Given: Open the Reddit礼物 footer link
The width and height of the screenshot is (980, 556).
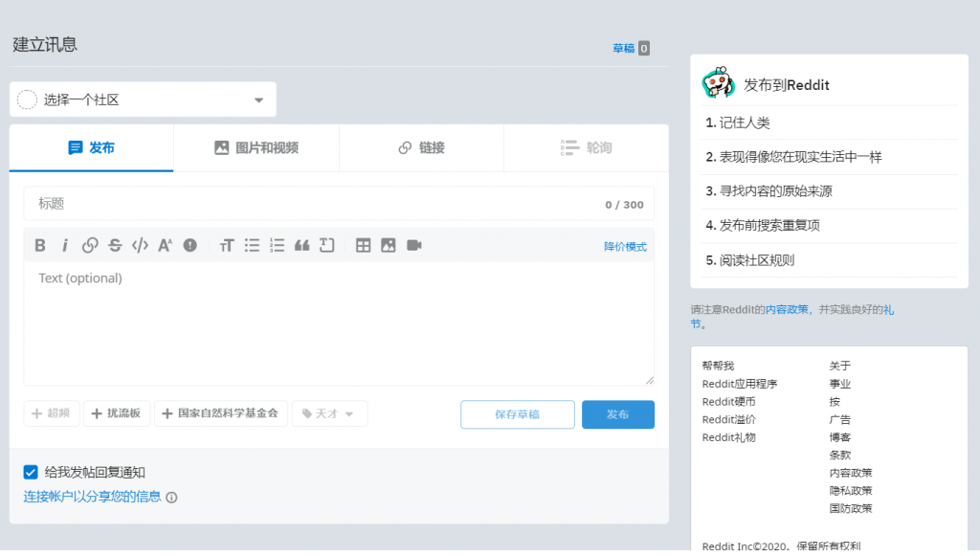Looking at the screenshot, I should pyautogui.click(x=728, y=438).
